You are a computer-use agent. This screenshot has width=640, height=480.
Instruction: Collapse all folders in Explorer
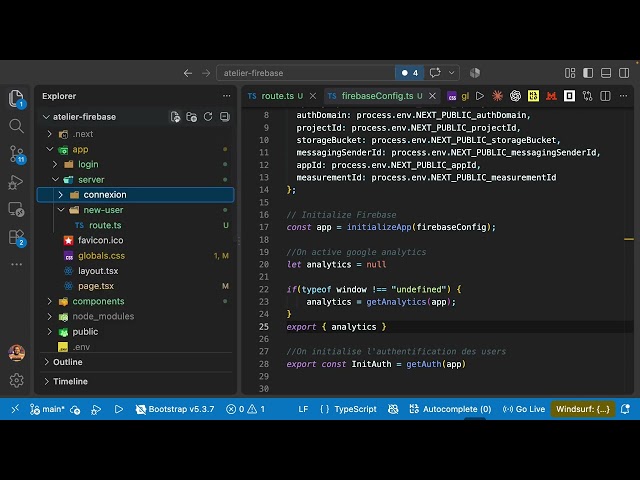224,117
